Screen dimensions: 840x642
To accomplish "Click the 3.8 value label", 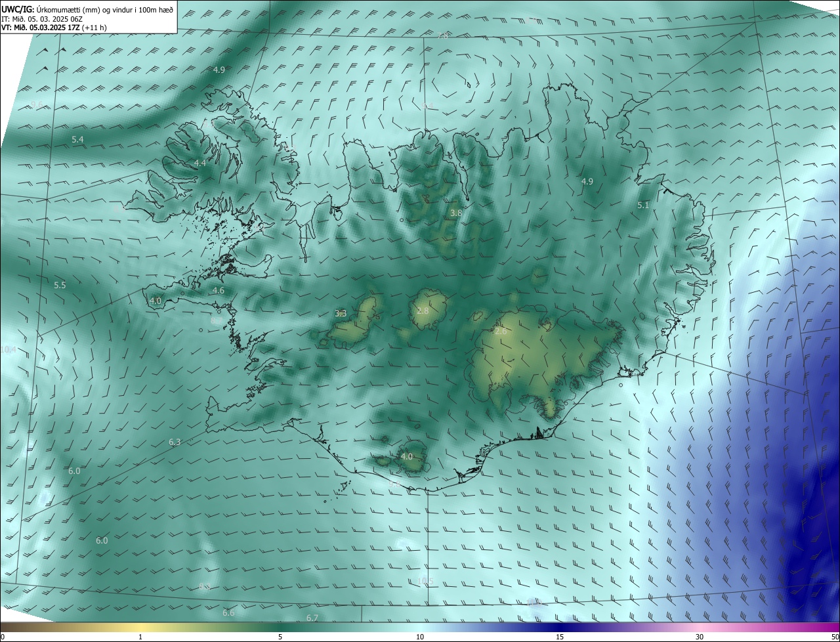I will (x=456, y=213).
